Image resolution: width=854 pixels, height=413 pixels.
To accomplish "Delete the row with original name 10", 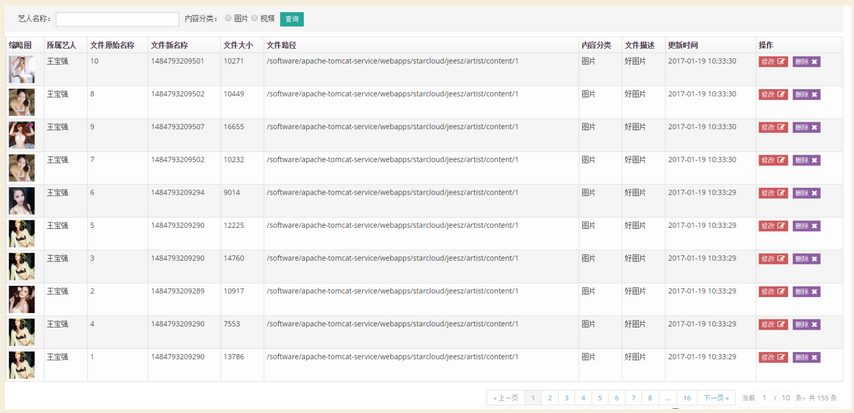I will pos(807,62).
